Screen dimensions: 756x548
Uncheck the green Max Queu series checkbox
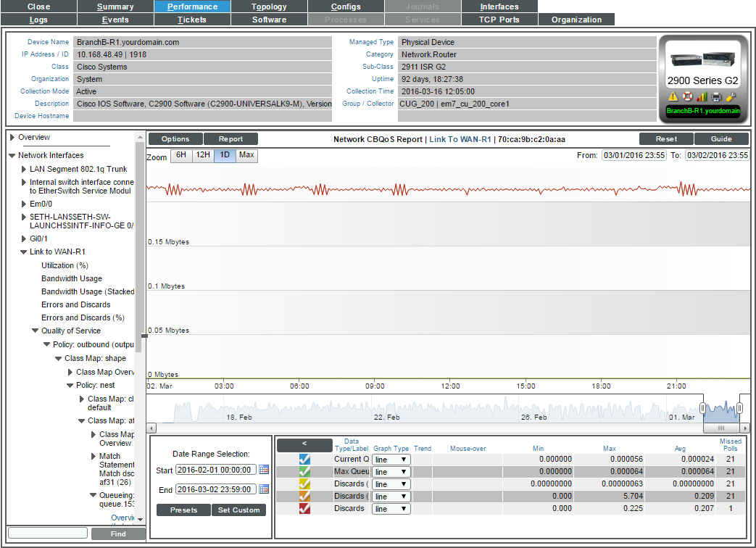click(x=304, y=471)
